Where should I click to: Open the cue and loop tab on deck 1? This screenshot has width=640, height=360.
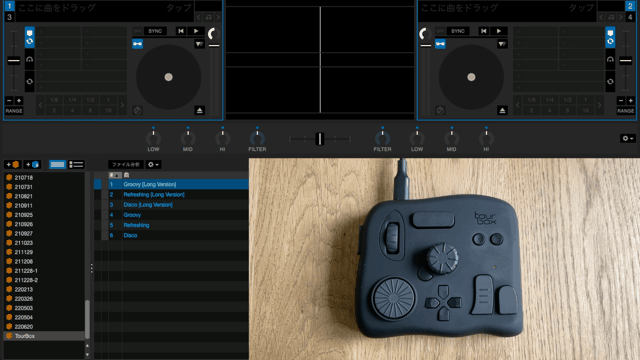[x=29, y=37]
